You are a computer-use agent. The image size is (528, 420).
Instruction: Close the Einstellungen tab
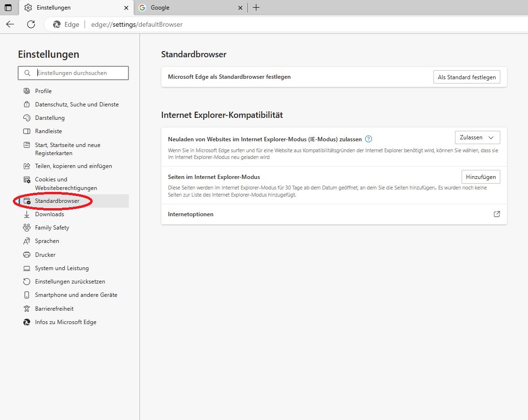[x=127, y=8]
